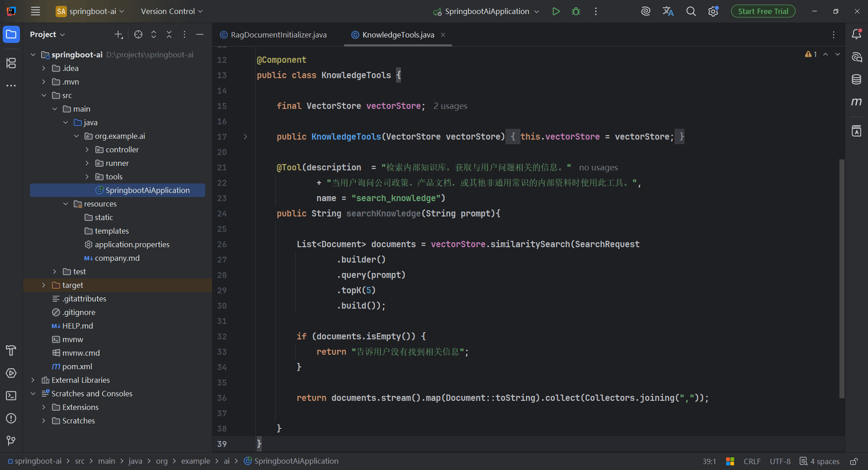Open Search Everywhere magnifier
Screen dimensions: 868x470
coord(691,11)
